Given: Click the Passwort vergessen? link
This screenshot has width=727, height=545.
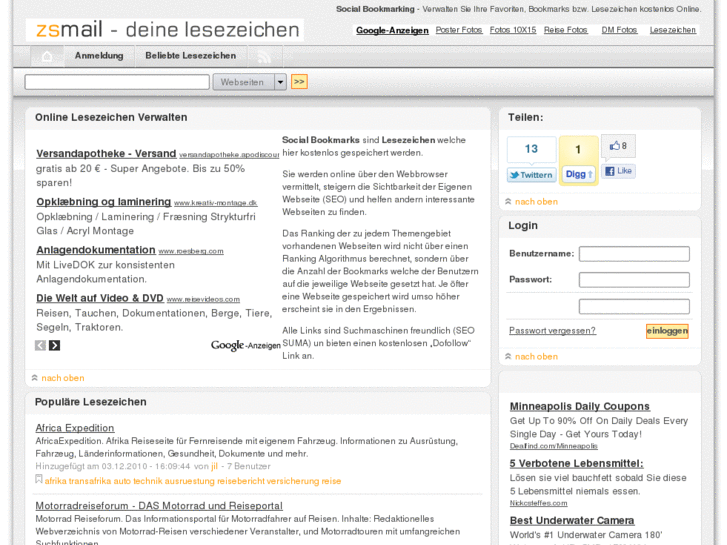Looking at the screenshot, I should point(552,331).
